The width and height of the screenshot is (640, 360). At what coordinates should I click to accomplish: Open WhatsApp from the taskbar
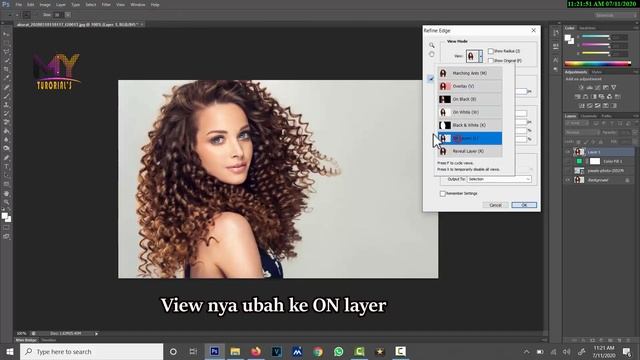(338, 351)
